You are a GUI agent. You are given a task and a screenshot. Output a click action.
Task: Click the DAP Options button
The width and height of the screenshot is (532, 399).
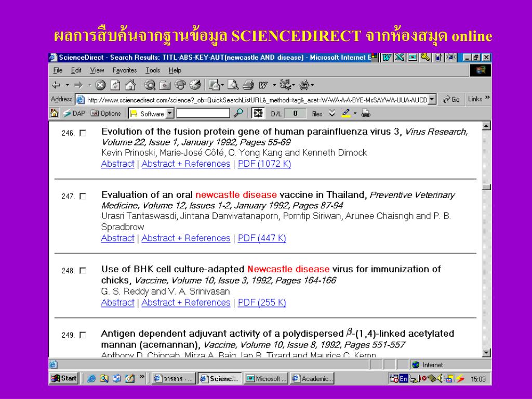pyautogui.click(x=106, y=113)
